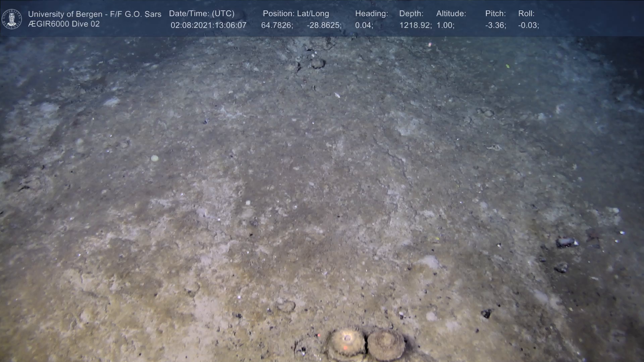
Task: Click the small white shell fragment near the top center
Action: [x=337, y=96]
